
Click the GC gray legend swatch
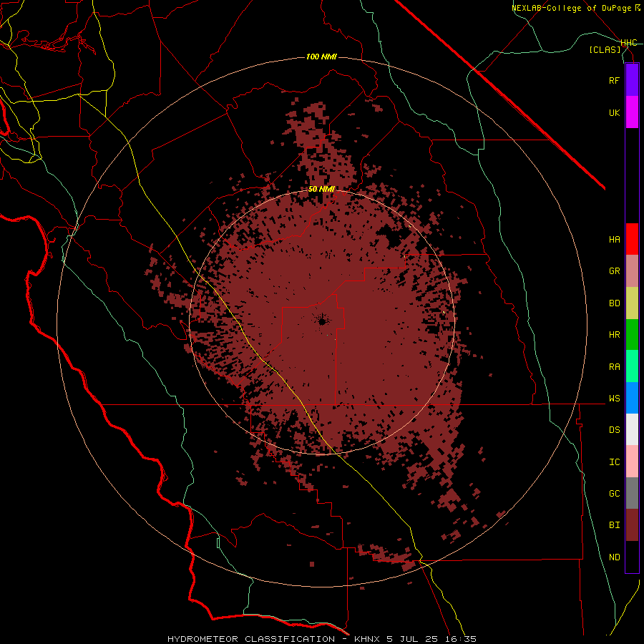(632, 493)
